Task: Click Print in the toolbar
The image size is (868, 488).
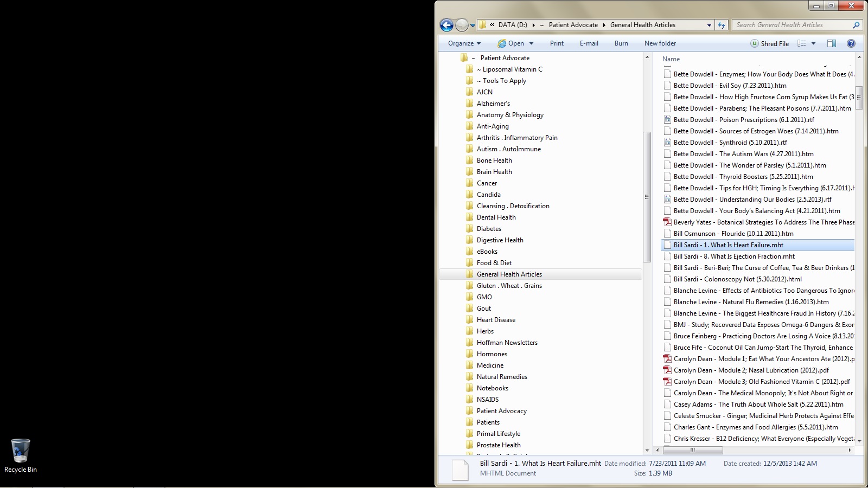Action: [557, 43]
